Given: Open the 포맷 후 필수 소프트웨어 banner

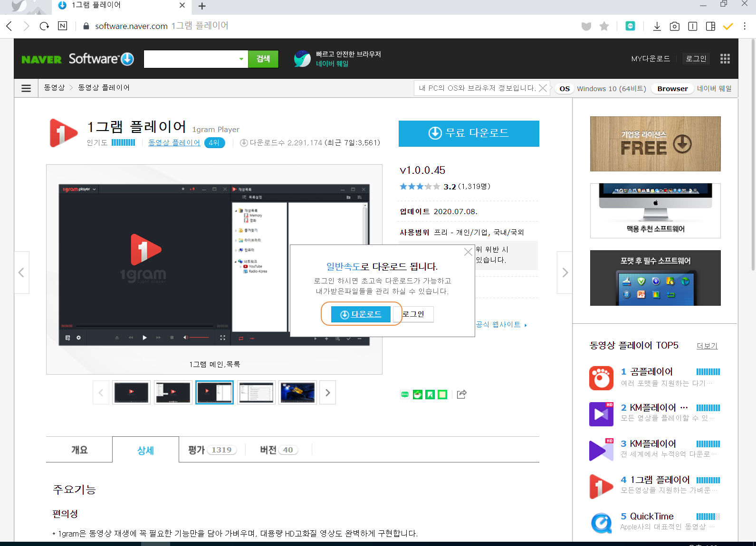Looking at the screenshot, I should pyautogui.click(x=655, y=278).
